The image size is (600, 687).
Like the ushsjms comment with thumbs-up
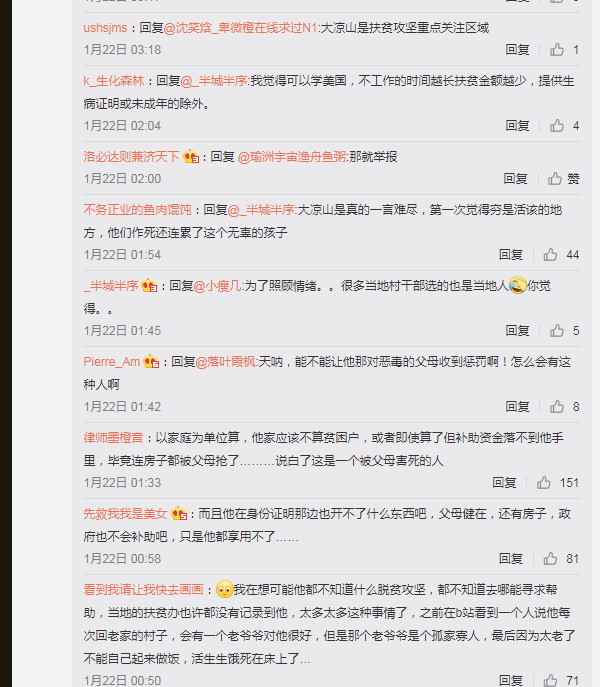click(557, 50)
